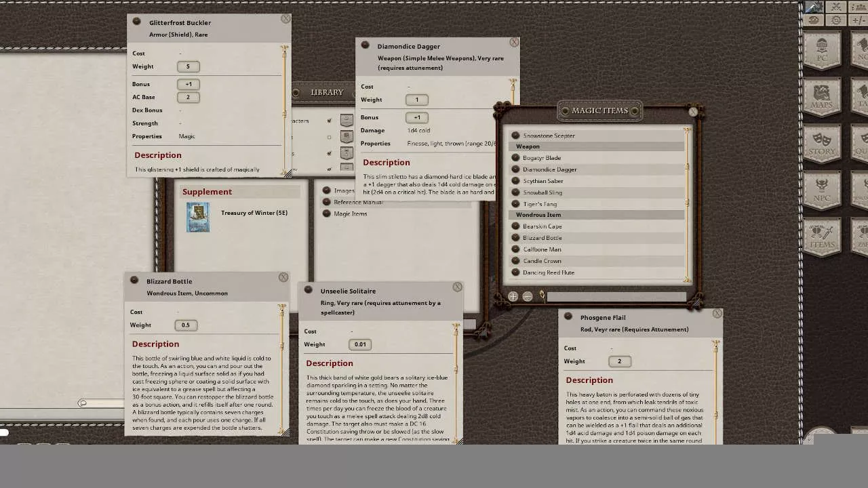This screenshot has height=488, width=868.
Task: Open Bearskin Cape via its list link icon
Action: coord(515,226)
